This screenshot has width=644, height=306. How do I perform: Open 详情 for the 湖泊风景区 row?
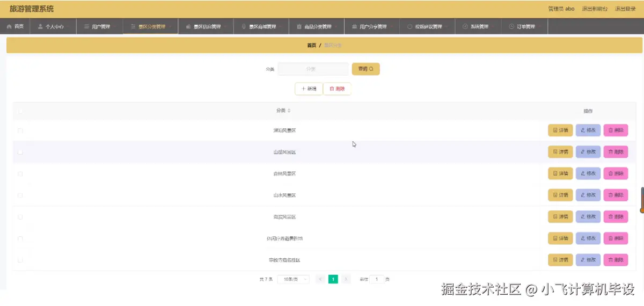pos(560,130)
